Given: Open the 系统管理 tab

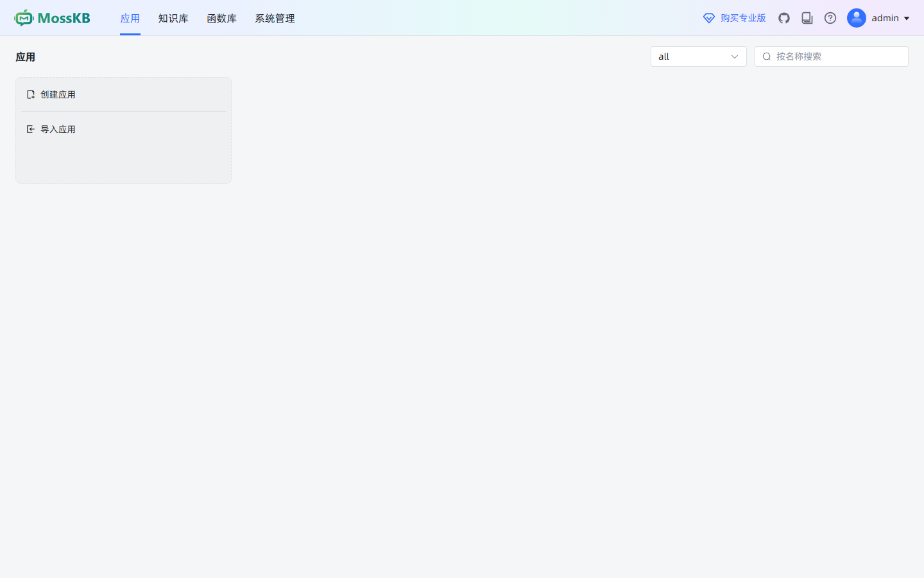Looking at the screenshot, I should click(x=275, y=18).
